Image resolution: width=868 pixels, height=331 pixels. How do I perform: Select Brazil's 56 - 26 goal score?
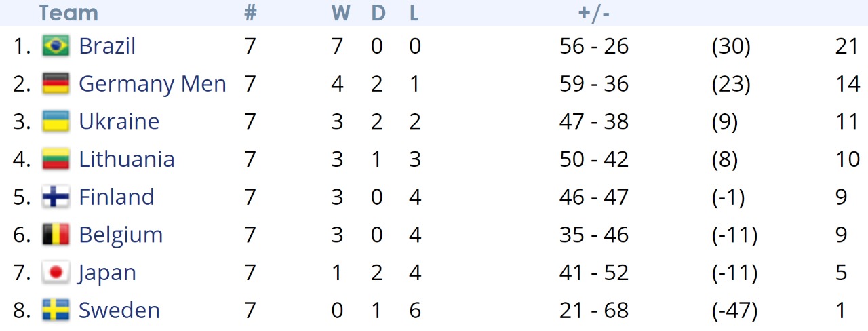point(594,46)
